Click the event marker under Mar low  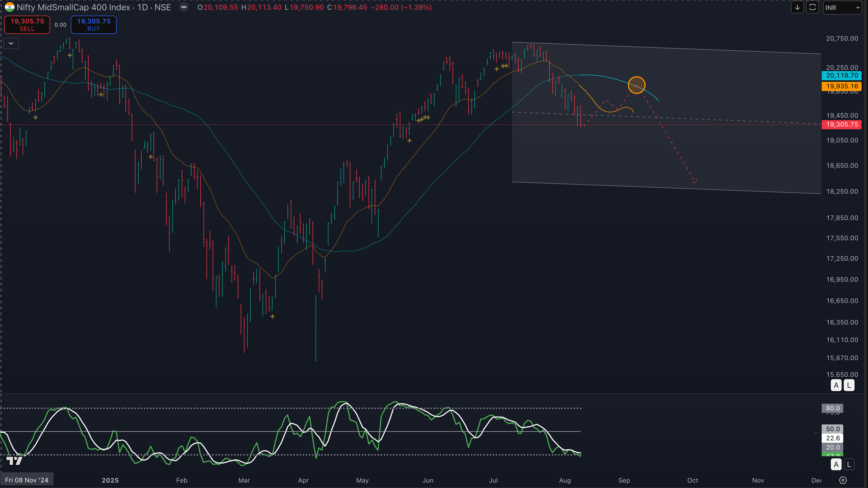point(272,316)
